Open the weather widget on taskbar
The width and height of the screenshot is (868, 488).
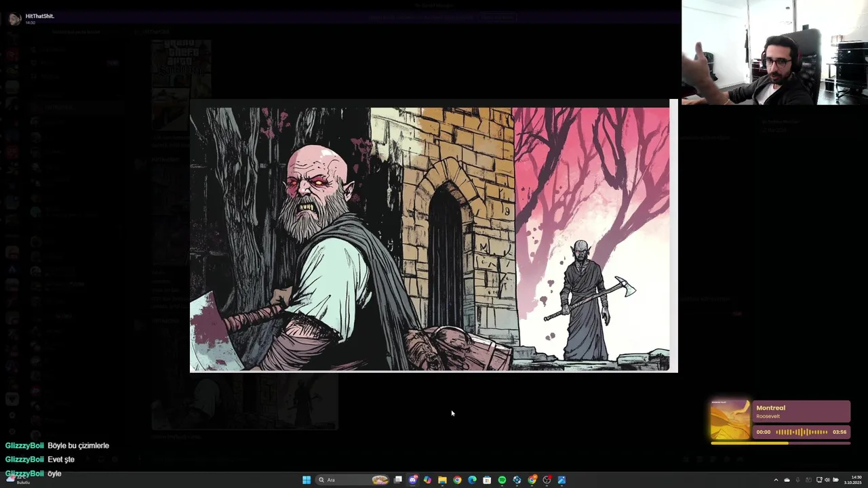tap(17, 479)
